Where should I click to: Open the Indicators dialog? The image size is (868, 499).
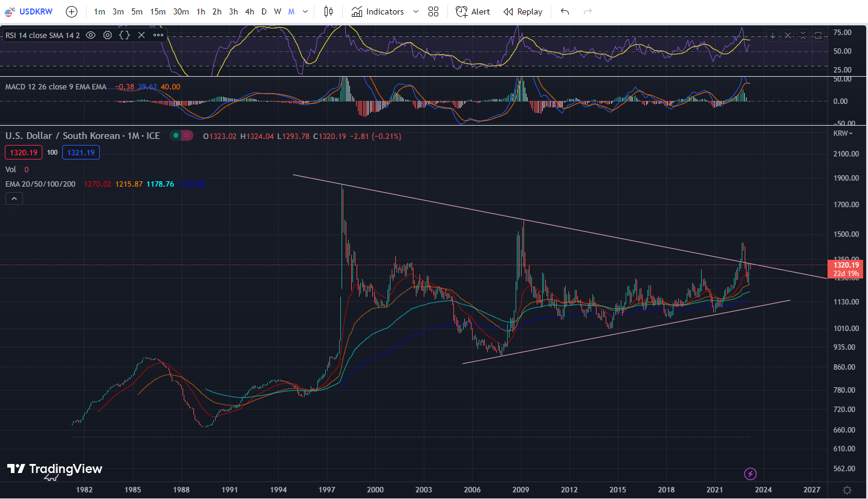(x=378, y=11)
